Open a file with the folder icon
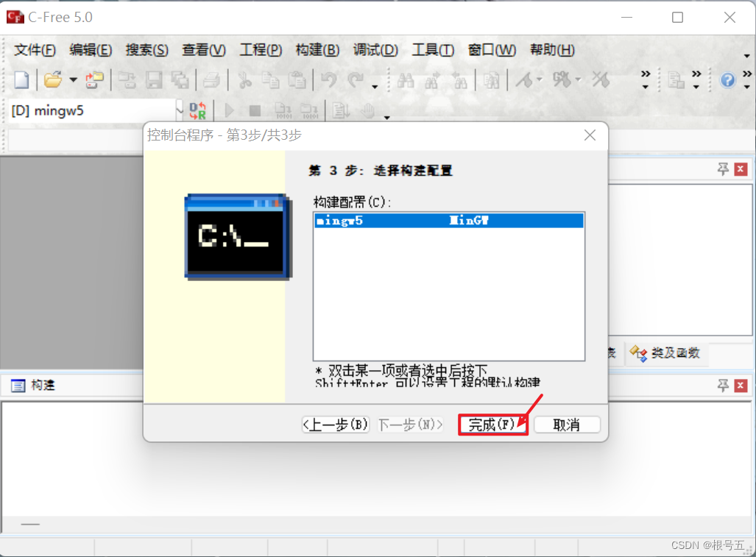756x557 pixels. pos(52,79)
